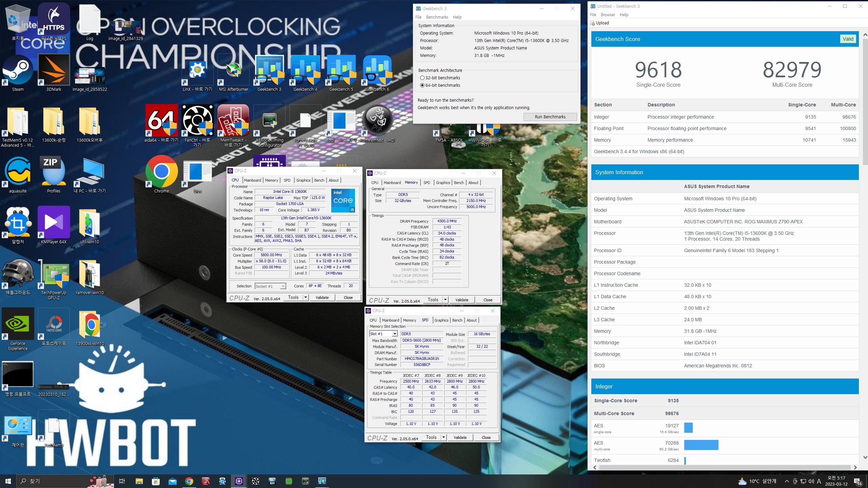Click the volume icon in system tray
868x488 pixels.
pyautogui.click(x=811, y=481)
